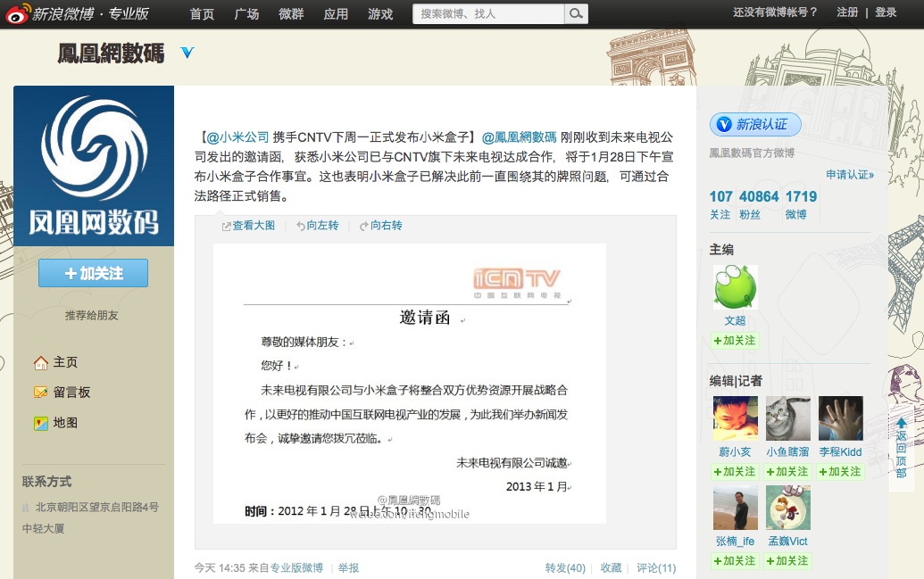924x579 pixels.
Task: Follow 文超 with +加关注
Action: (x=735, y=341)
